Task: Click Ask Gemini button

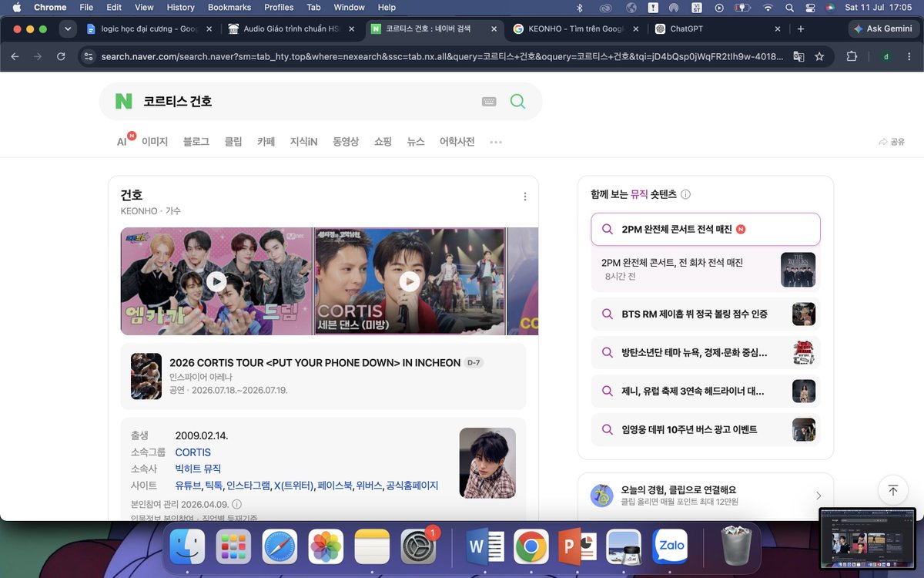Action: click(x=883, y=29)
